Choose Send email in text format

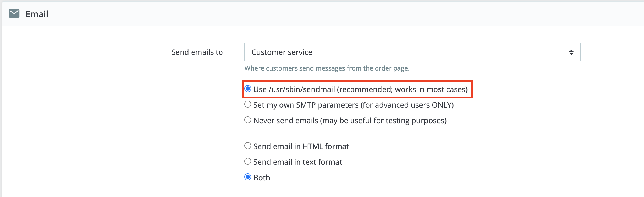point(248,161)
